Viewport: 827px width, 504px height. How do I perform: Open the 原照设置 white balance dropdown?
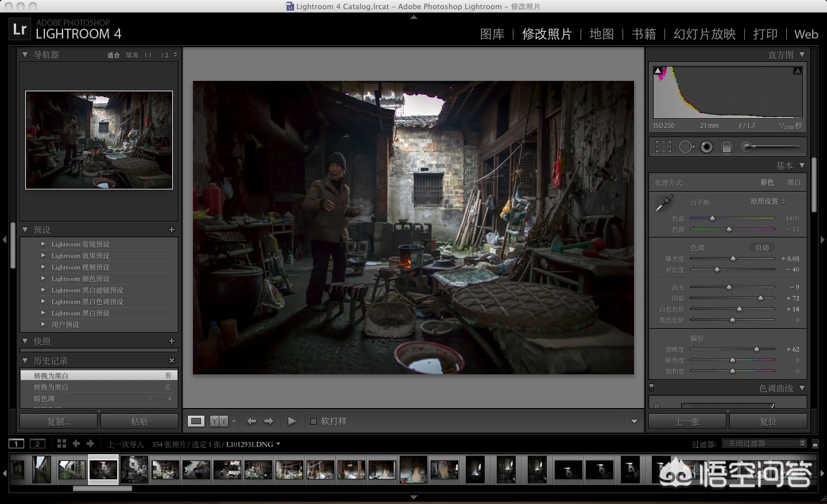coord(768,201)
